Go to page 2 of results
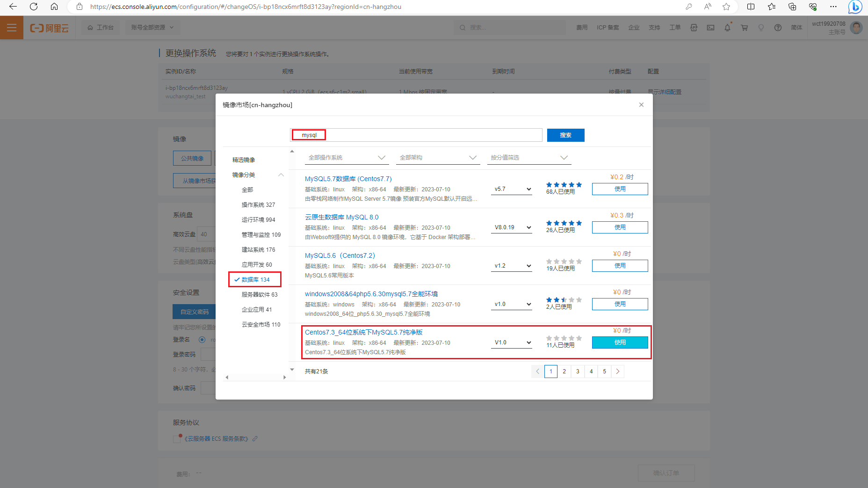 (x=564, y=371)
